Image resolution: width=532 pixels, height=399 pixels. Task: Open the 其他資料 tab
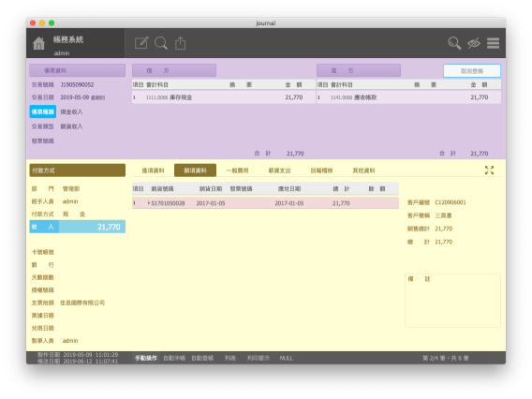363,170
